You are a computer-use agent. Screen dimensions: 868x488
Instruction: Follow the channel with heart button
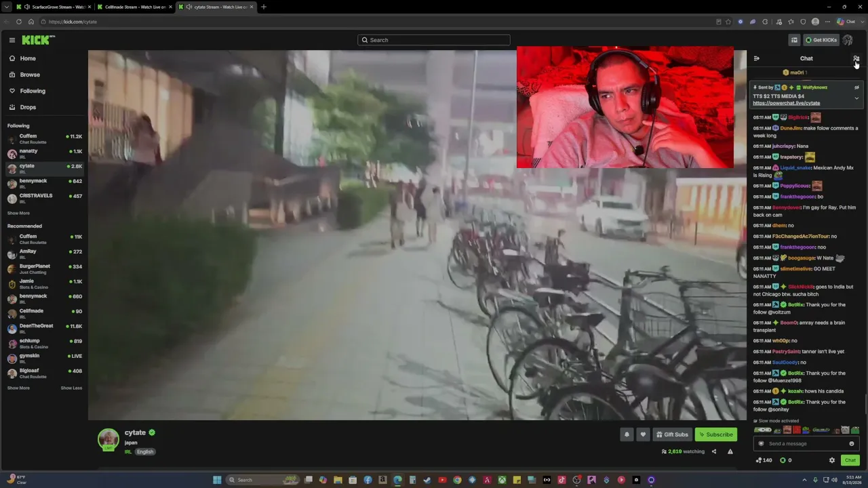pos(643,434)
